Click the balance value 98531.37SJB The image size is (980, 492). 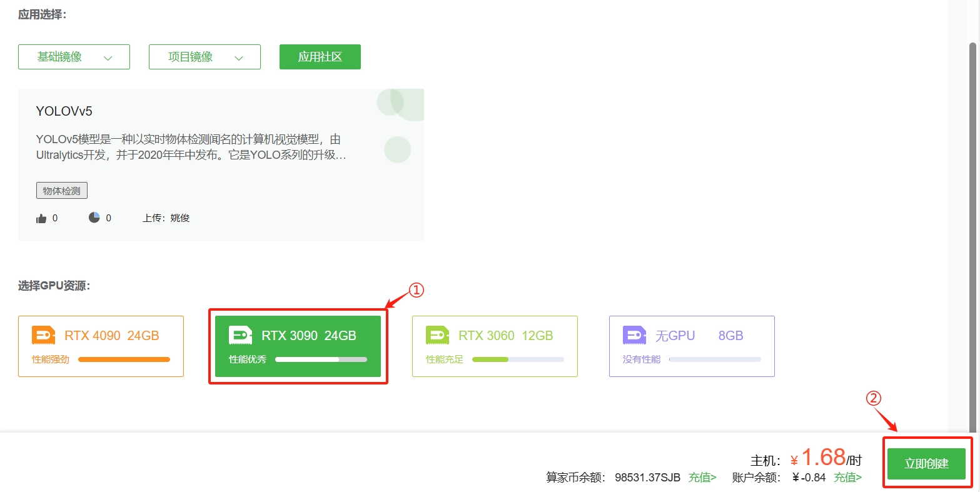(647, 478)
